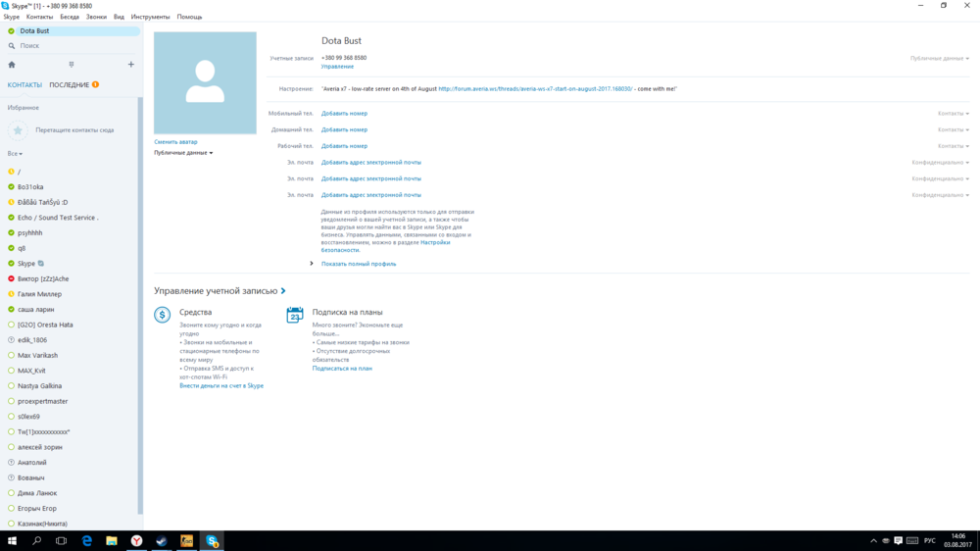Image resolution: width=980 pixels, height=551 pixels.
Task: Open the Инструменты menu
Action: coord(150,17)
